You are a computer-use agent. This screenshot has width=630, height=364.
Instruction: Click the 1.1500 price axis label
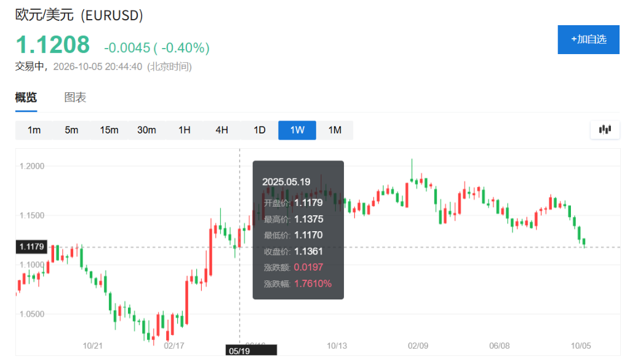(32, 216)
